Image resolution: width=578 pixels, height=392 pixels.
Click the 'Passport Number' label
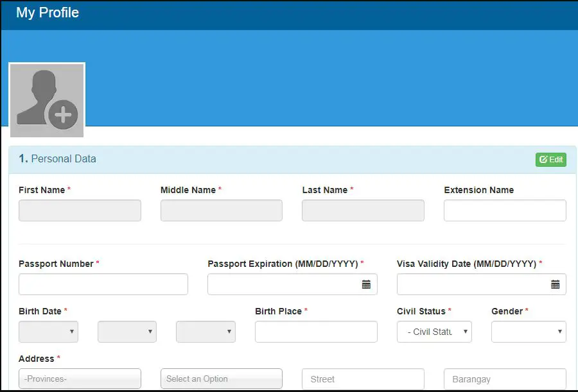(56, 264)
